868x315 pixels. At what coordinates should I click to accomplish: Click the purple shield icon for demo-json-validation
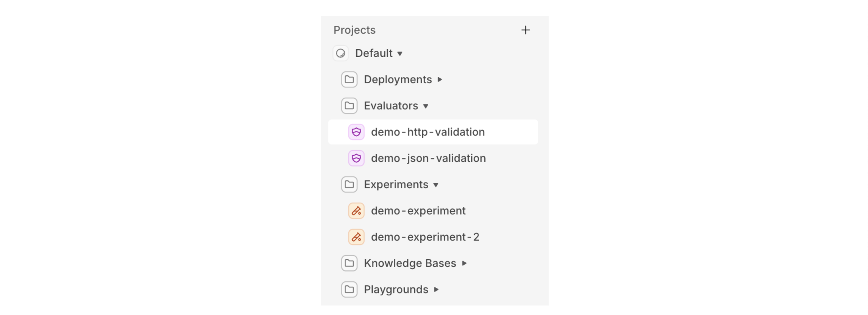click(x=356, y=158)
